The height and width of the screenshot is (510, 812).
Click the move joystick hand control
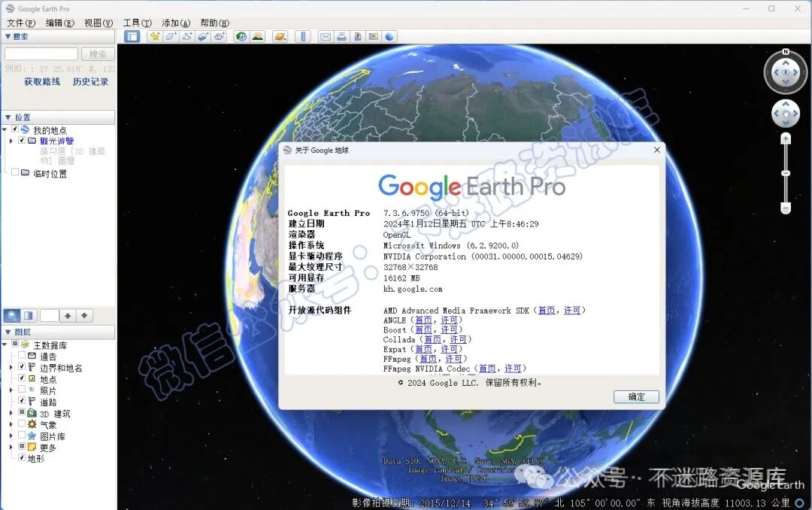coord(786,113)
